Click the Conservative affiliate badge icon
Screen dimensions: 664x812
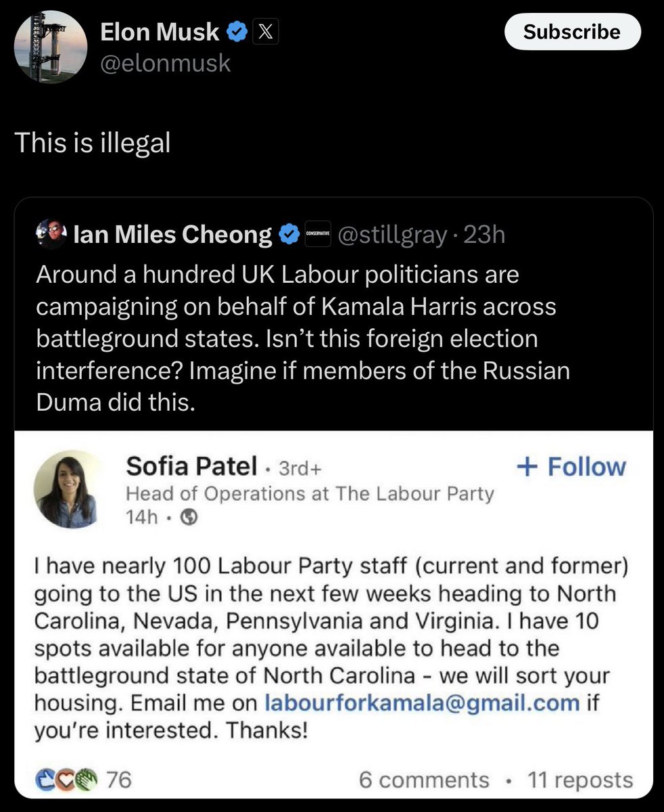click(317, 234)
